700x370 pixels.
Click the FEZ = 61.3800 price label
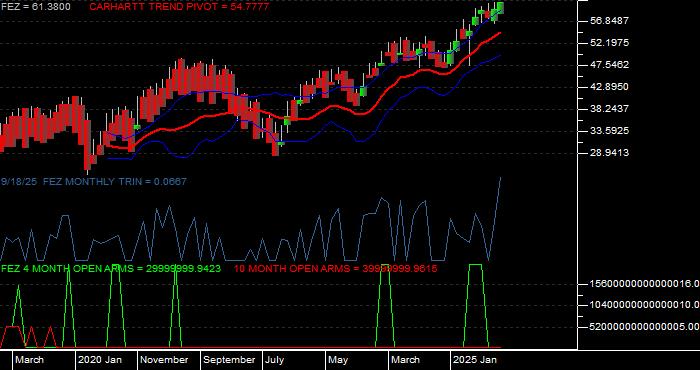click(x=35, y=7)
